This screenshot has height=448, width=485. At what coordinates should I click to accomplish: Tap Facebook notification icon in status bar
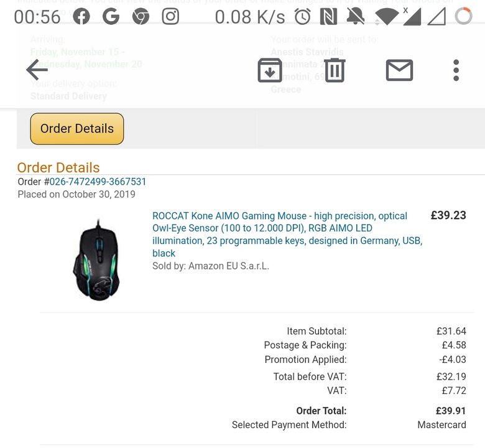[81, 17]
